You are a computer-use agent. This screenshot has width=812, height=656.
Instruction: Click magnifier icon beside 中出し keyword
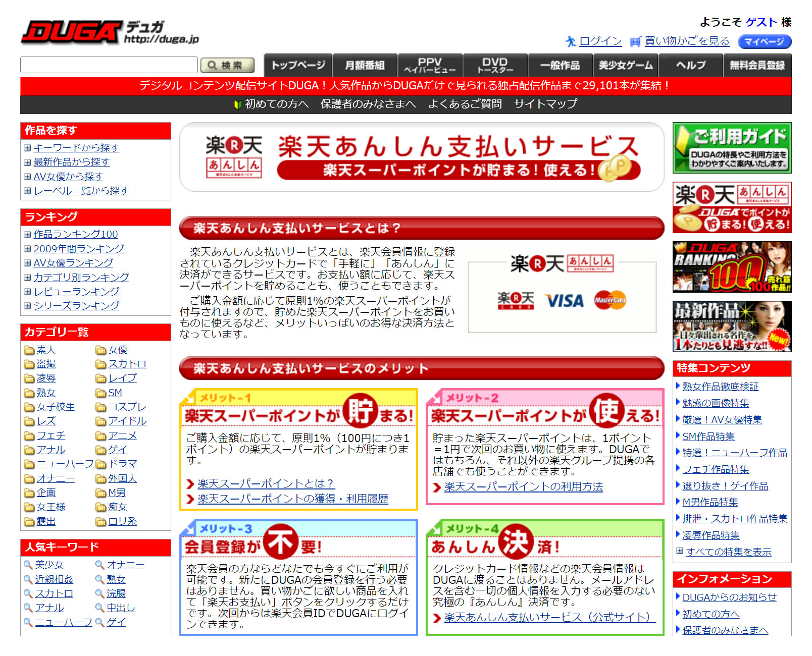tap(100, 608)
